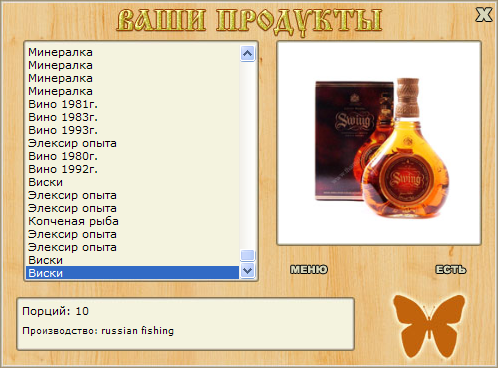Click the scroll up arrow of product list
Screen dimensions: 498x368
247,53
